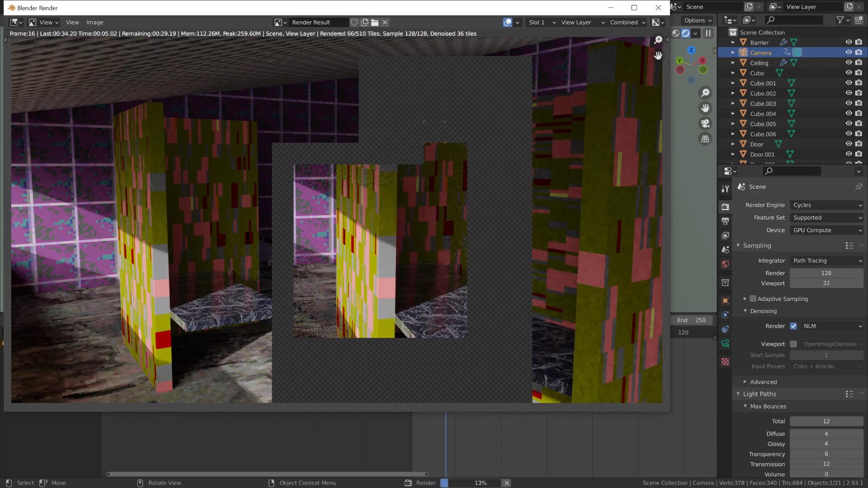Open the Device GPU Compute dropdown
Image resolution: width=868 pixels, height=488 pixels.
[826, 230]
